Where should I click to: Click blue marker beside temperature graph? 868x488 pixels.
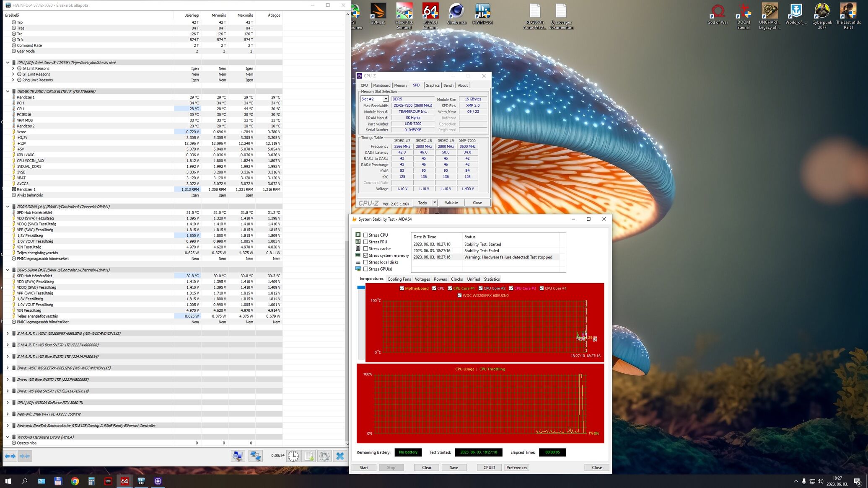coord(361,287)
